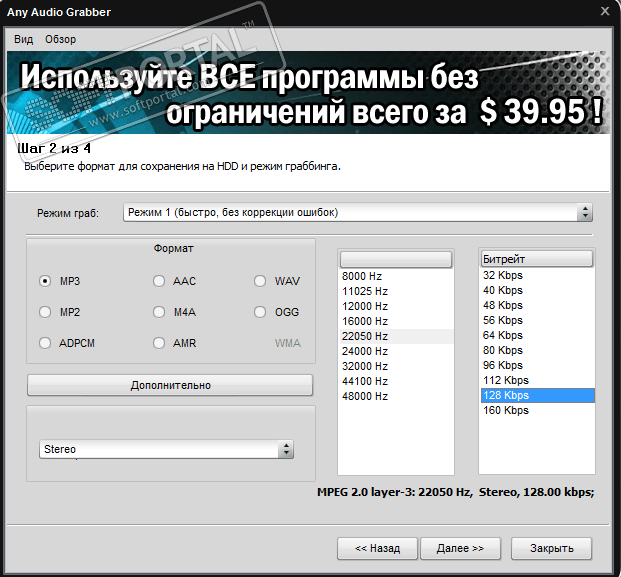Click the Дополнительно button
This screenshot has width=621, height=577.
coord(170,385)
